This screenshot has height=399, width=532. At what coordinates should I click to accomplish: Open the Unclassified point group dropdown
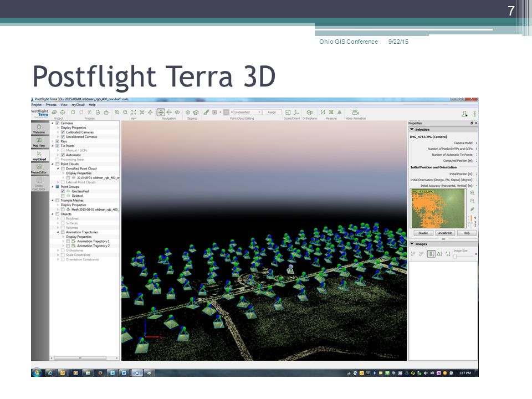coord(247,112)
